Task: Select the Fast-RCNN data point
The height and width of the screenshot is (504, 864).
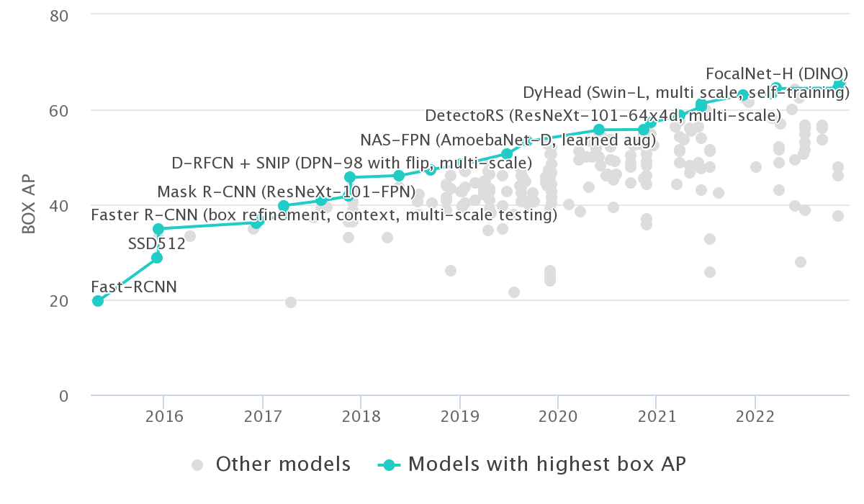Action: (98, 301)
